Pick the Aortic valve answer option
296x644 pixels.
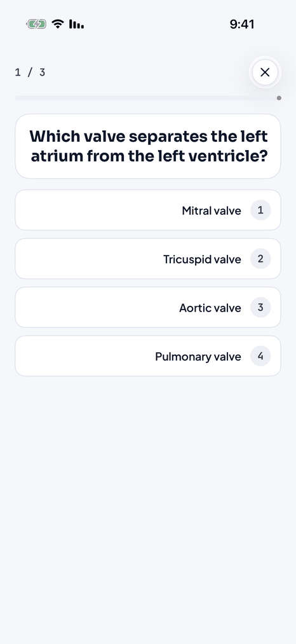pos(148,307)
